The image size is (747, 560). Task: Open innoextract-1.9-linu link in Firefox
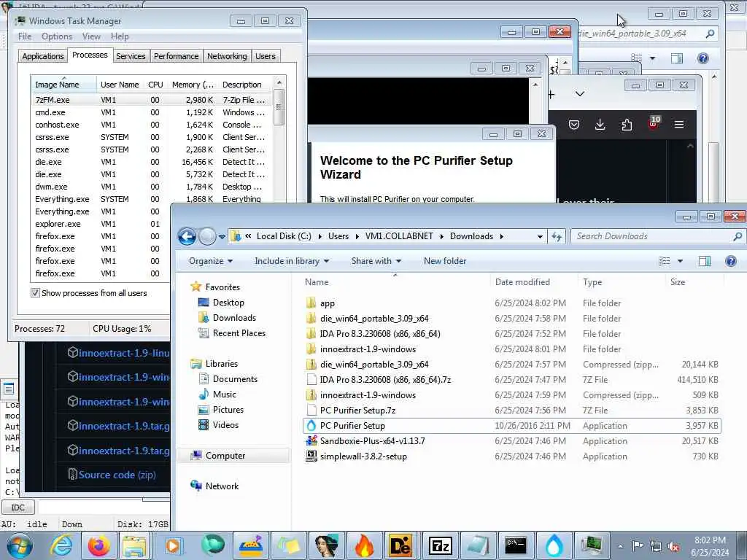click(x=123, y=353)
